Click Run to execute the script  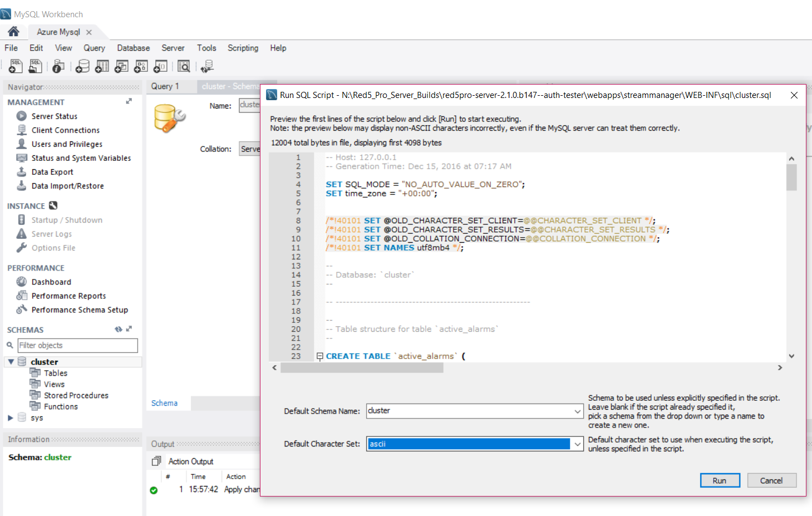coord(720,480)
